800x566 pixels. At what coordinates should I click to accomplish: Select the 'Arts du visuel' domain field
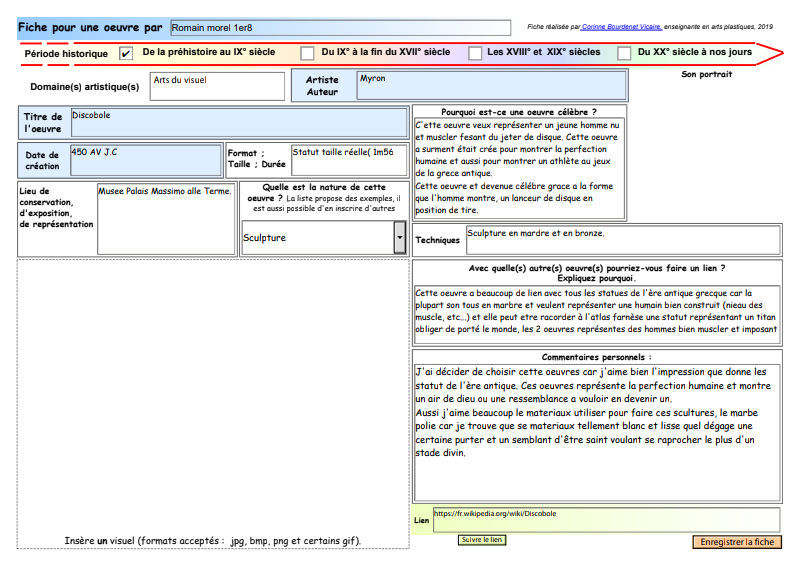[x=217, y=86]
